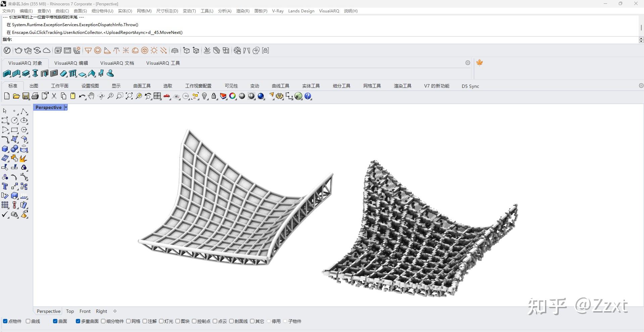Click the Options gear icon

[x=280, y=96]
